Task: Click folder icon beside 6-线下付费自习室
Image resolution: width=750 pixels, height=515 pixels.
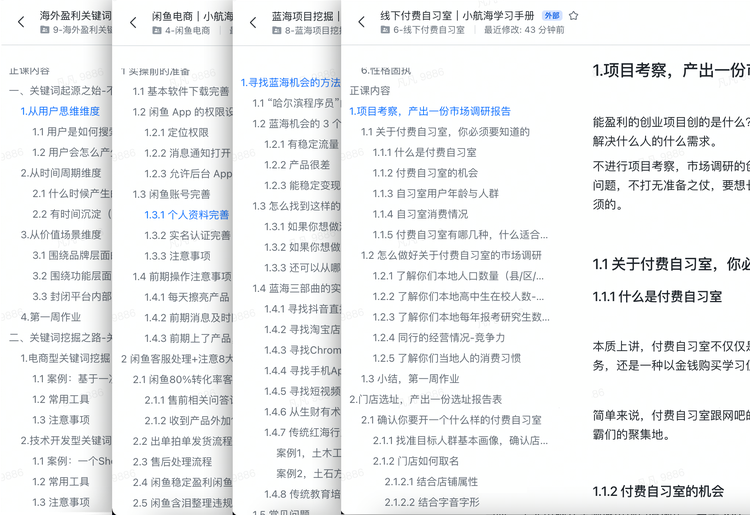Action: (385, 30)
